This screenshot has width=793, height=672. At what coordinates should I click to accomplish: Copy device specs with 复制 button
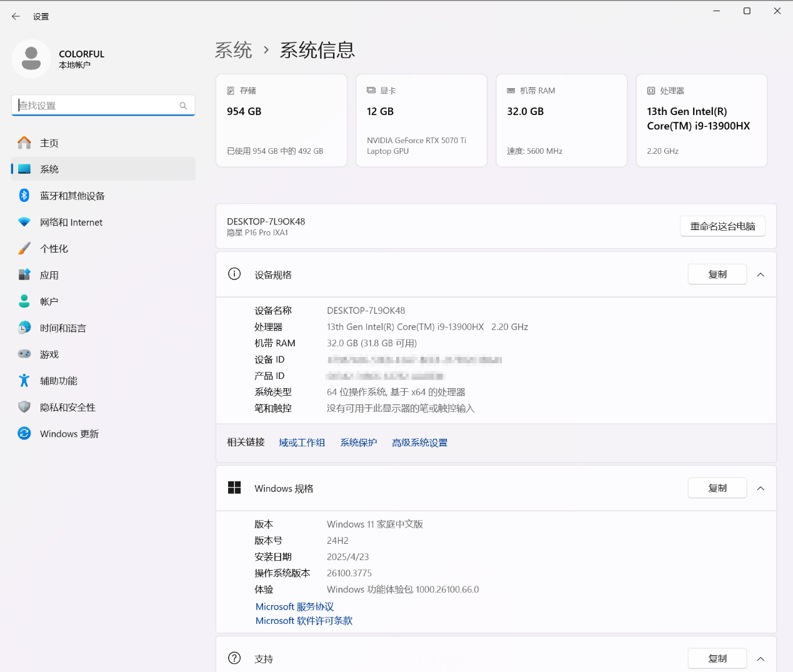(x=717, y=274)
